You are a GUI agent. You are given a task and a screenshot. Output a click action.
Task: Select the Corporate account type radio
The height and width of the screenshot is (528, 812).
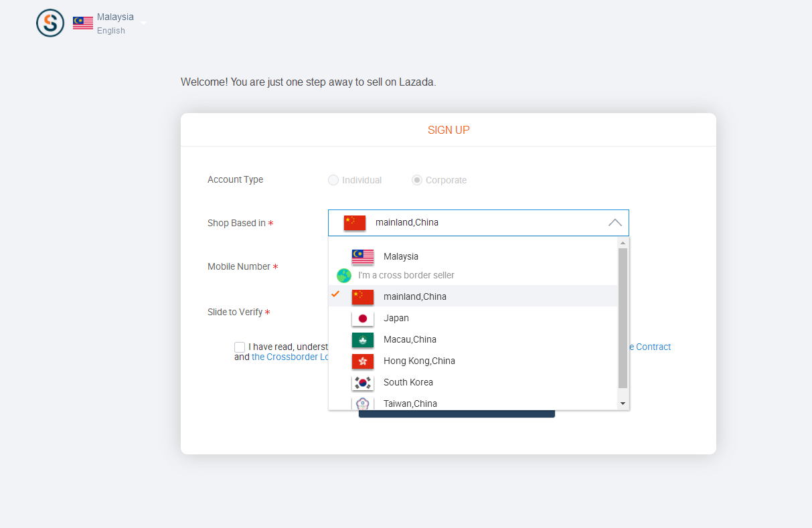tap(417, 180)
